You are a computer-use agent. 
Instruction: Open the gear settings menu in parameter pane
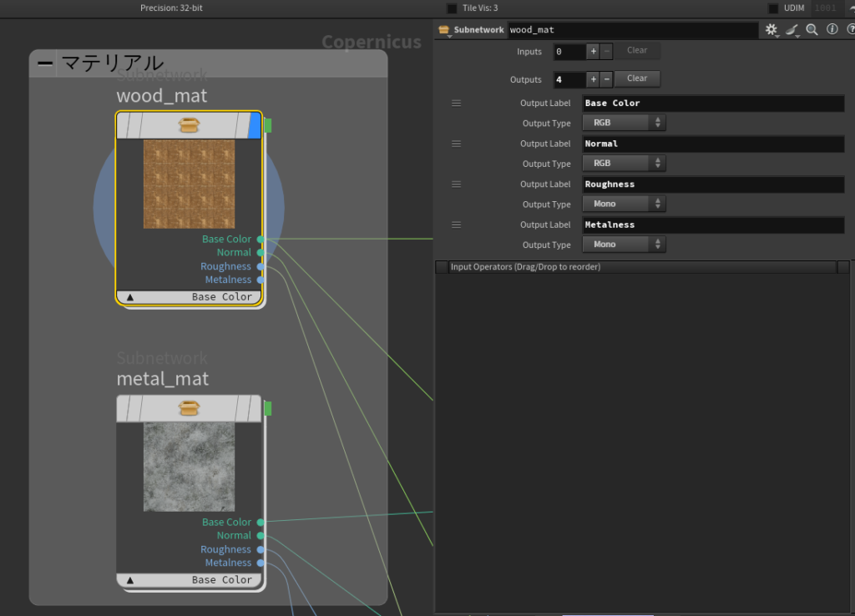(x=771, y=30)
